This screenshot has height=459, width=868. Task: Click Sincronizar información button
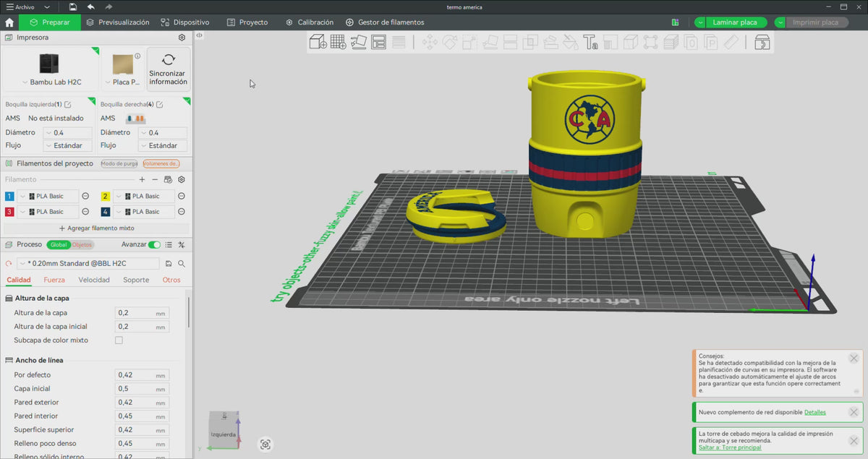(169, 70)
